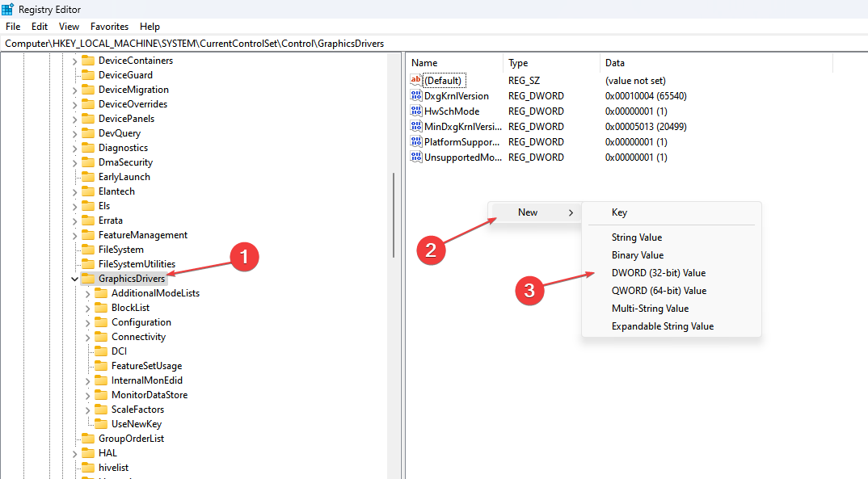
Task: Click the DeviceMigration folder icon
Action: [88, 90]
